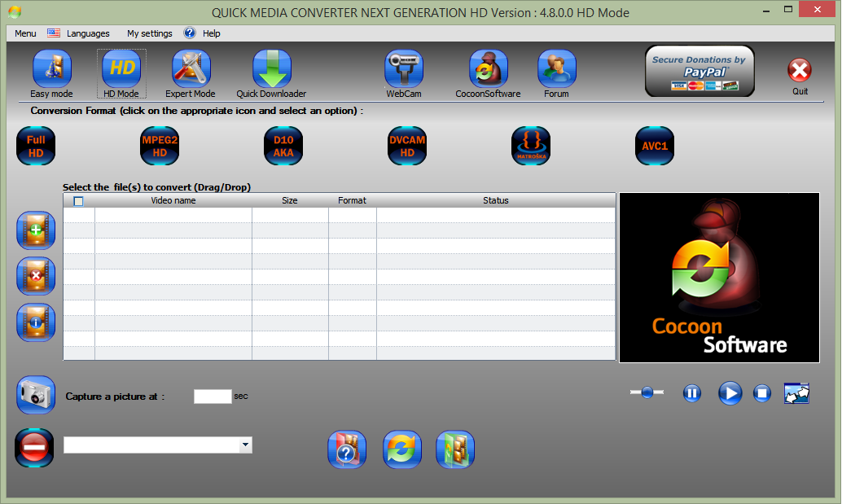Switch to Easy mode
The height and width of the screenshot is (504, 842).
pos(51,68)
